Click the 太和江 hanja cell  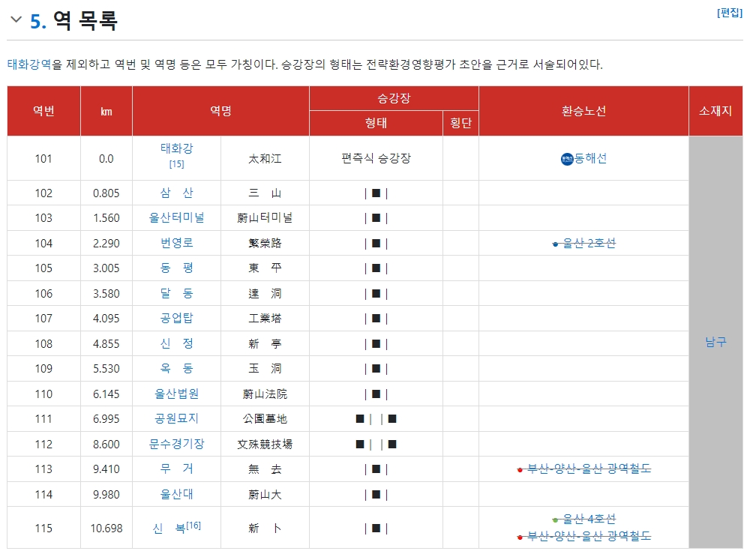(x=265, y=159)
